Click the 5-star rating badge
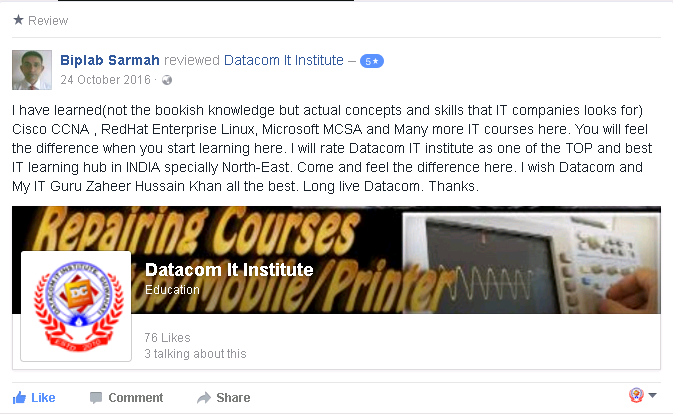673x414 pixels. [372, 61]
